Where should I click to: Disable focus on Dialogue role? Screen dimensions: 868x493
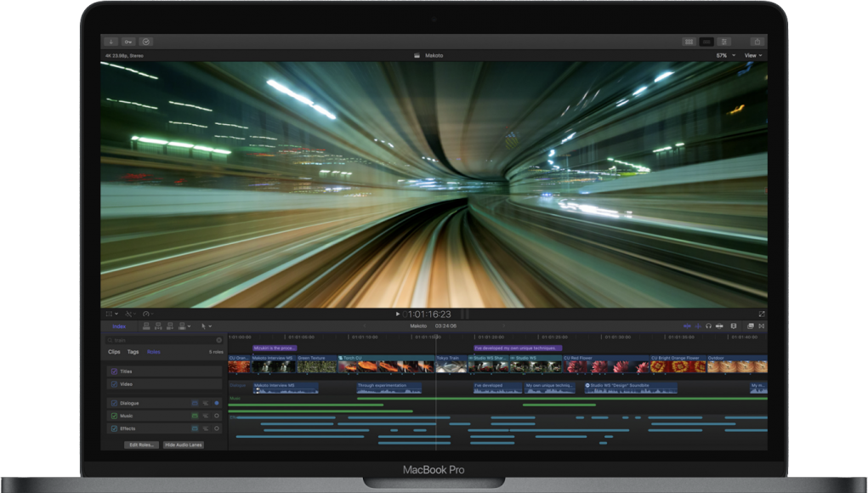[x=217, y=404]
